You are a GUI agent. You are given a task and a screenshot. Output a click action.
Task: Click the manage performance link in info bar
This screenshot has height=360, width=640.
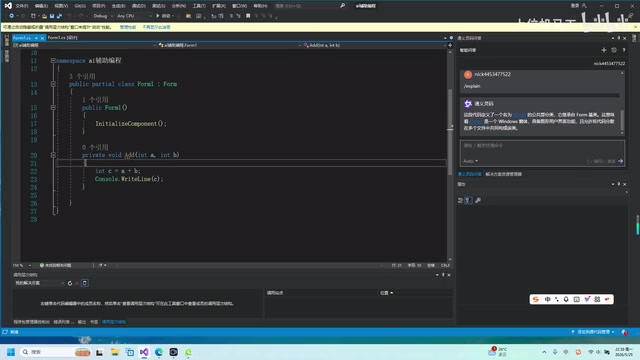pyautogui.click(x=128, y=27)
